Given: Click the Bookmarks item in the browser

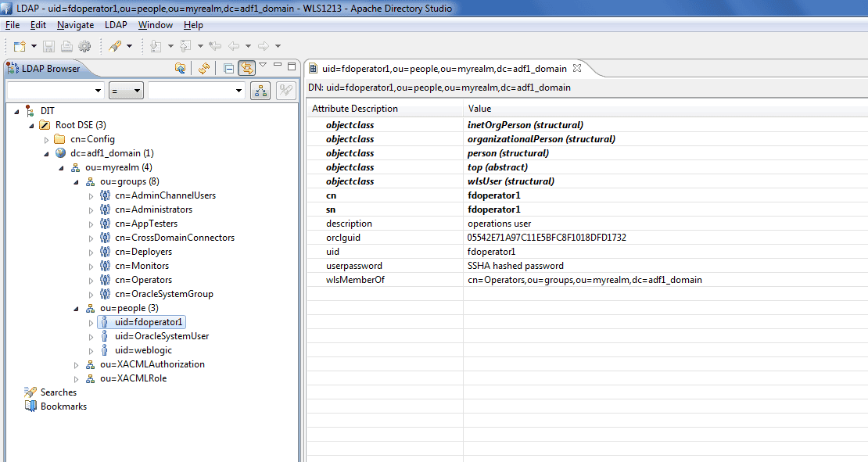Looking at the screenshot, I should pyautogui.click(x=63, y=406).
